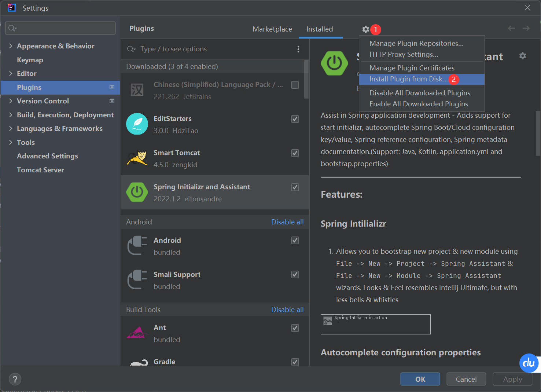Open Advanced Settings
This screenshot has height=392, width=541.
click(47, 156)
